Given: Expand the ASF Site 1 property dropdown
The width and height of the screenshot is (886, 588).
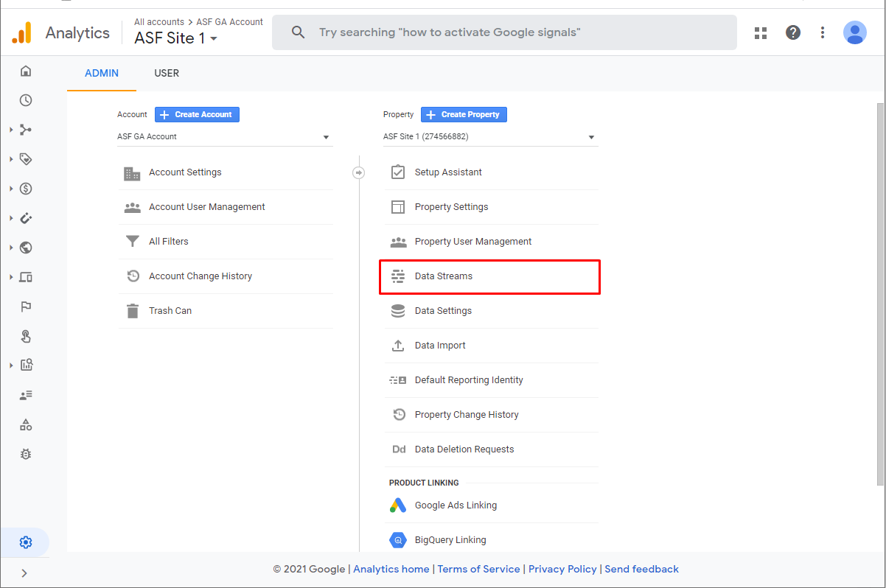Looking at the screenshot, I should point(490,136).
